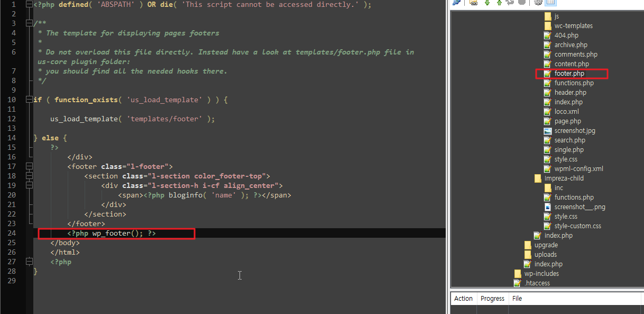The height and width of the screenshot is (314, 644).
Task: Toggle the list view icon in FTP toolbar
Action: pyautogui.click(x=550, y=3)
